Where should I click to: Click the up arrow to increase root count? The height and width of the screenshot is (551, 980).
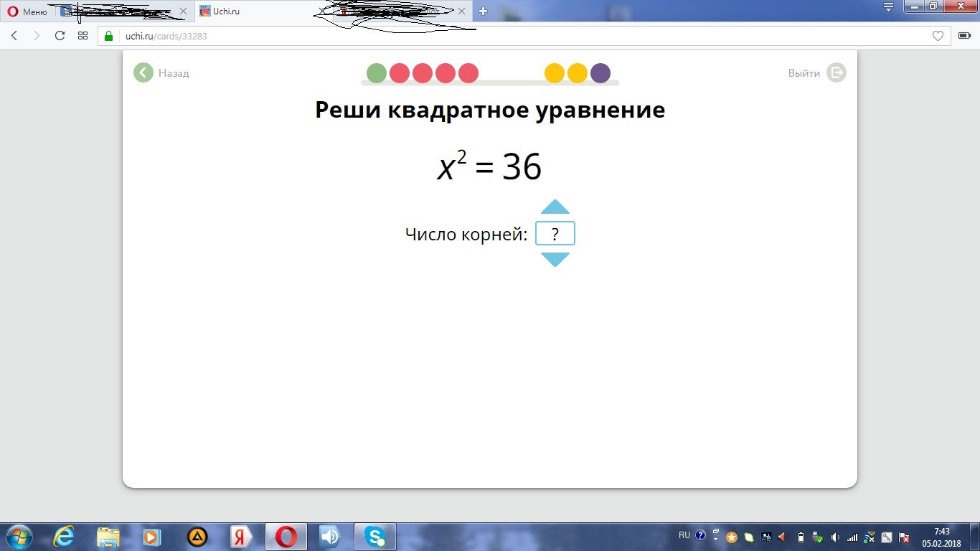point(555,207)
